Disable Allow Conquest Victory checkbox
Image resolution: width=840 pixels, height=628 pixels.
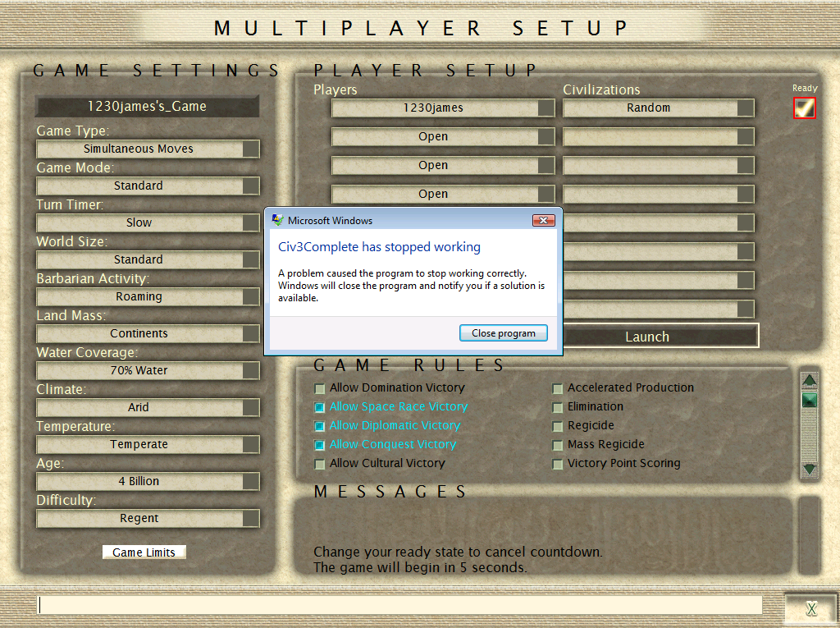pyautogui.click(x=320, y=445)
